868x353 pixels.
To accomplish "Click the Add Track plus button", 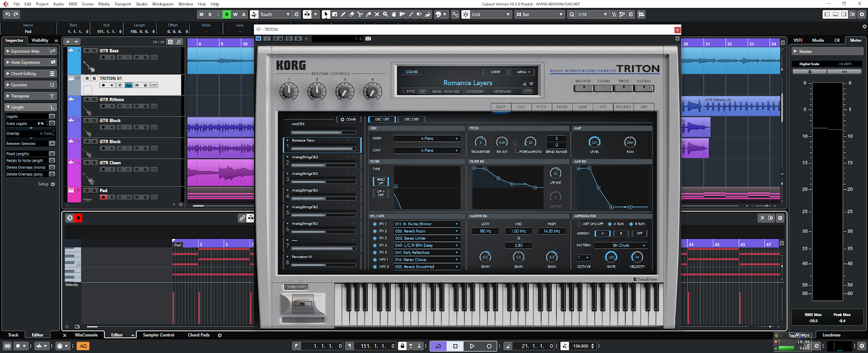I will (x=68, y=41).
